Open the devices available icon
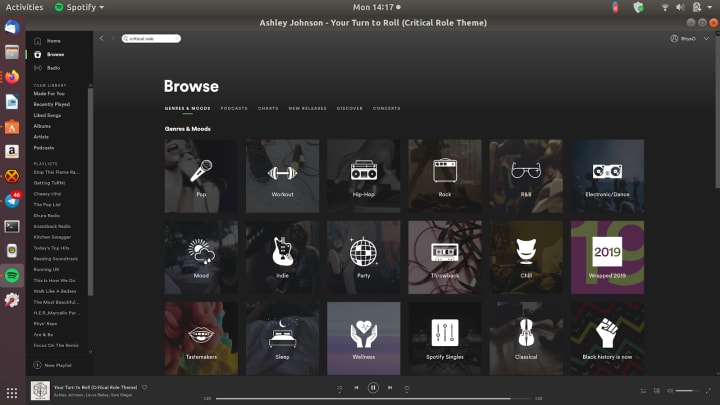 (x=657, y=391)
